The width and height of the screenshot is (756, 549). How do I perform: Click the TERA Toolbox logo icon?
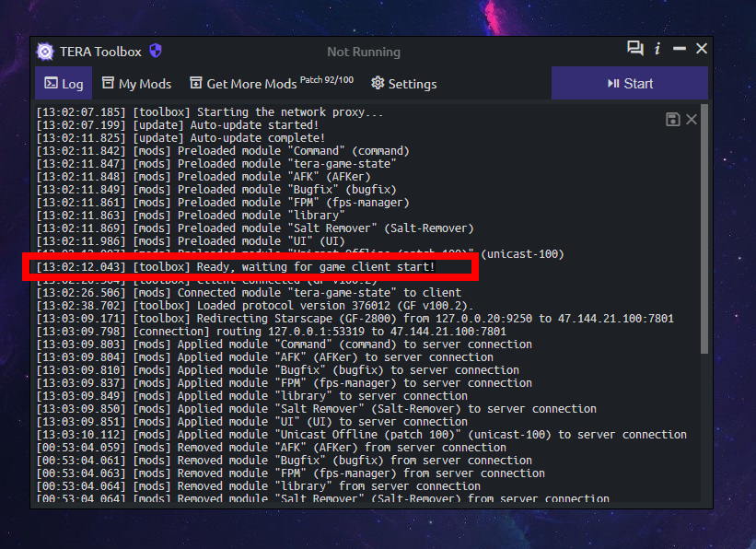[x=45, y=52]
